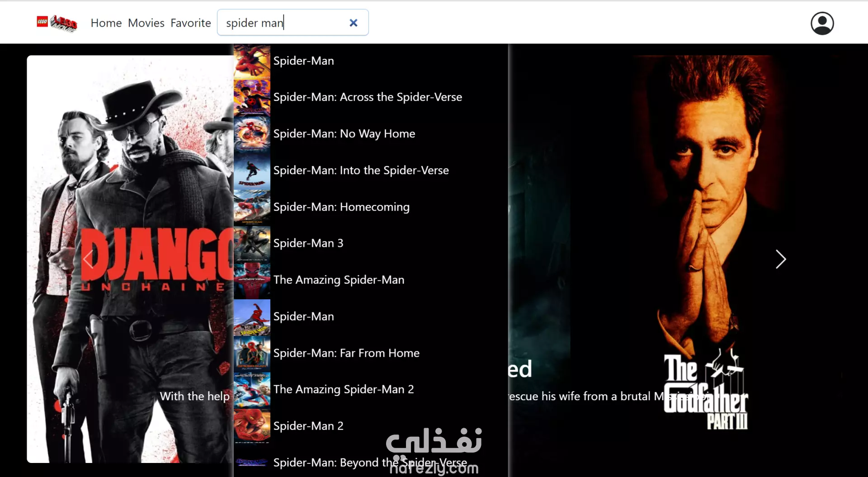Open the Home nav link
The width and height of the screenshot is (868, 477).
[106, 23]
